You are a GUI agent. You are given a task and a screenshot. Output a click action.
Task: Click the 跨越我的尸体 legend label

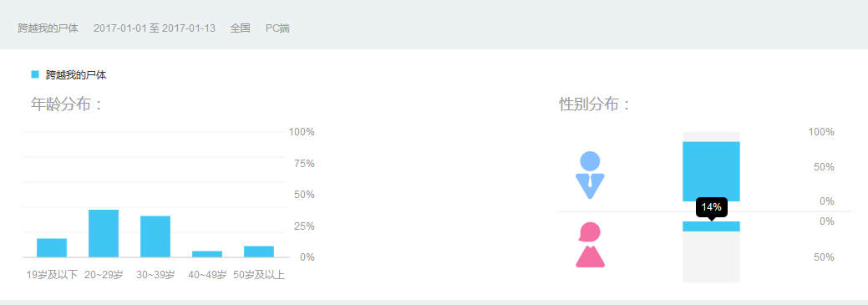76,75
